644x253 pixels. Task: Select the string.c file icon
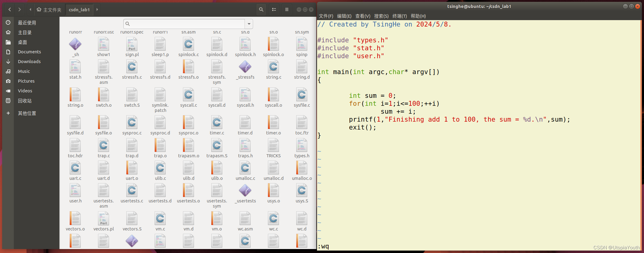pyautogui.click(x=273, y=67)
